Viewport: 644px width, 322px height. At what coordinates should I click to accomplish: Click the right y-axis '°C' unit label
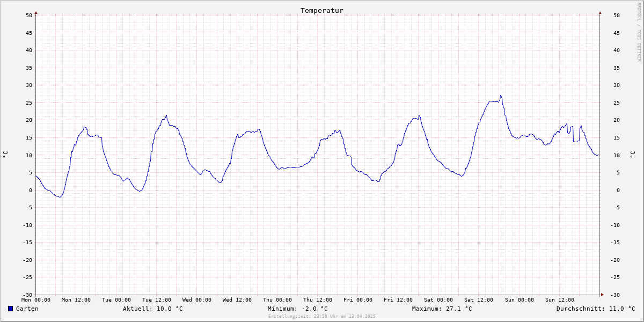click(632, 155)
